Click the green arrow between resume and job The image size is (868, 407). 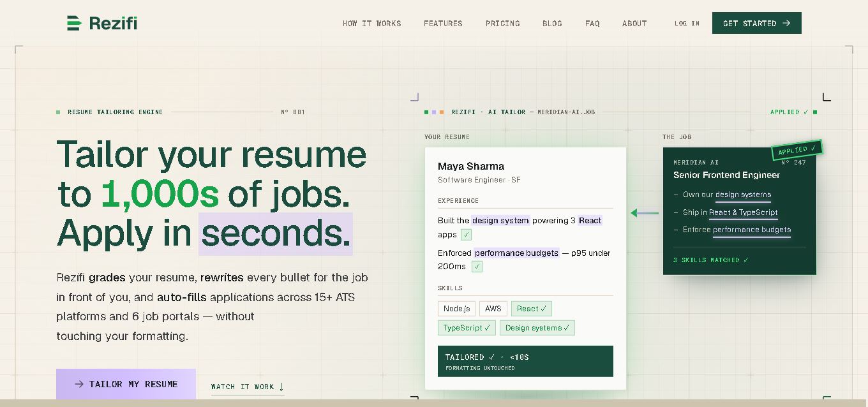644,213
